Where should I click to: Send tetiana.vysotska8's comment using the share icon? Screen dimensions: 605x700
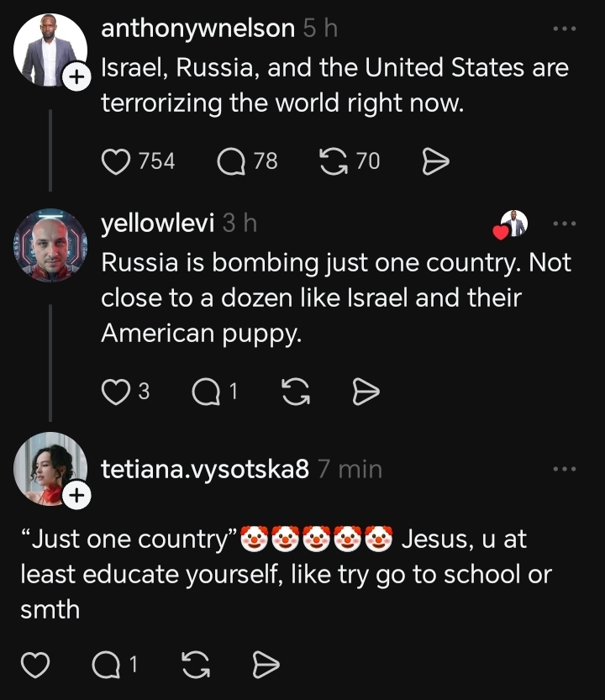click(x=266, y=666)
